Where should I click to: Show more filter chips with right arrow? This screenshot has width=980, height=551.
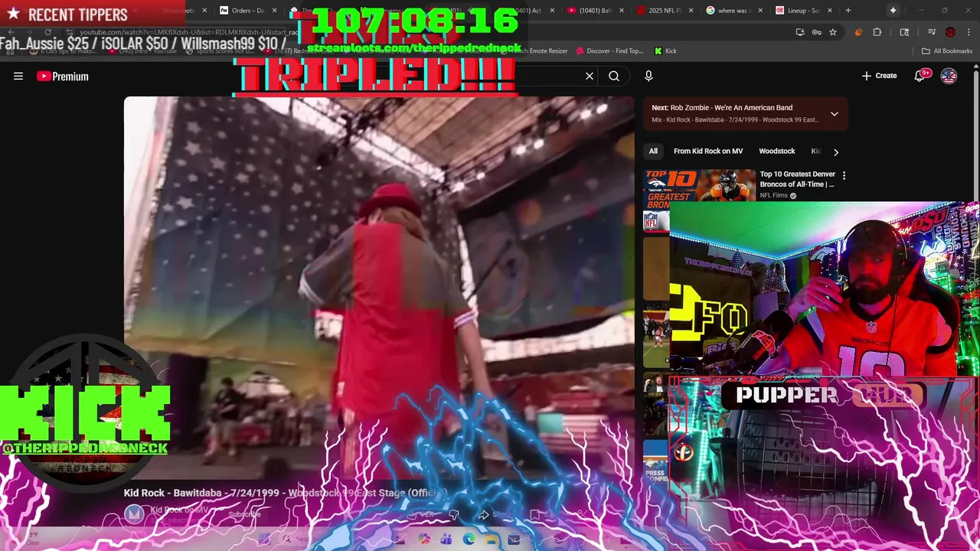pos(836,152)
